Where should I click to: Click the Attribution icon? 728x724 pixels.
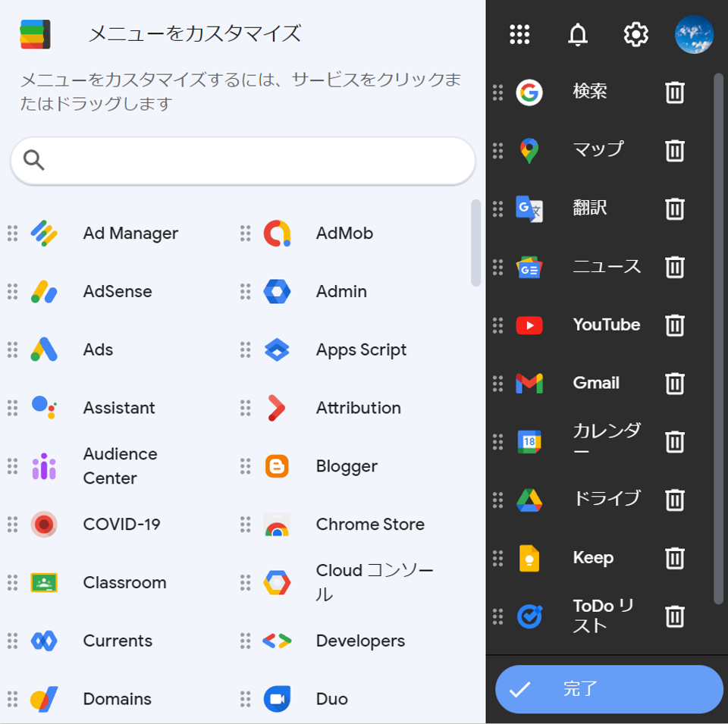tap(278, 407)
